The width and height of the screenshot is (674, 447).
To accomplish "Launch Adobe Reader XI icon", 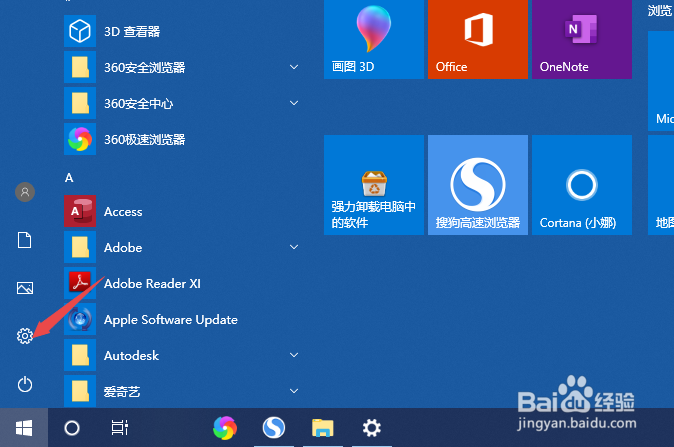I will (x=80, y=283).
